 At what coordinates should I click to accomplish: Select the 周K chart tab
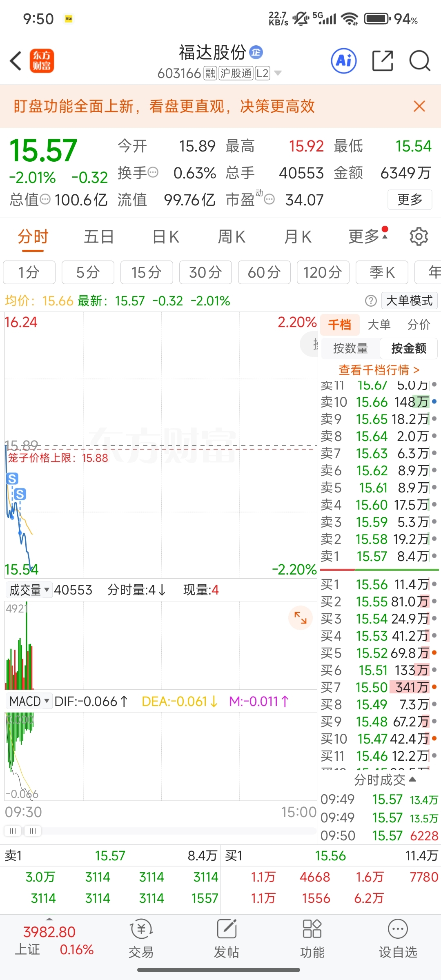point(232,236)
